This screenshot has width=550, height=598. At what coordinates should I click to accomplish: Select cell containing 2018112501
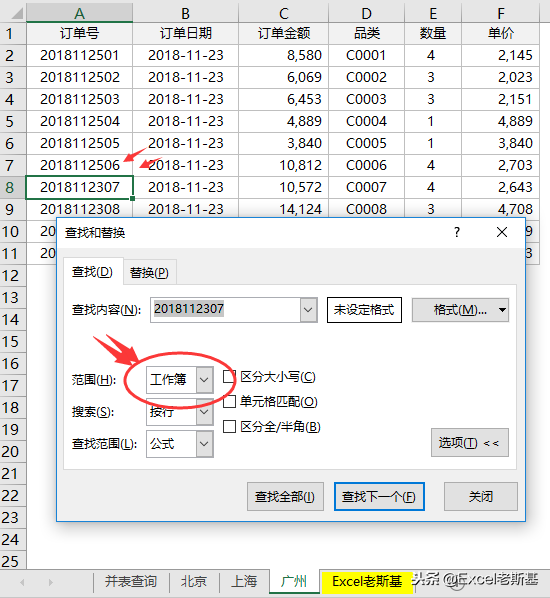(x=79, y=55)
